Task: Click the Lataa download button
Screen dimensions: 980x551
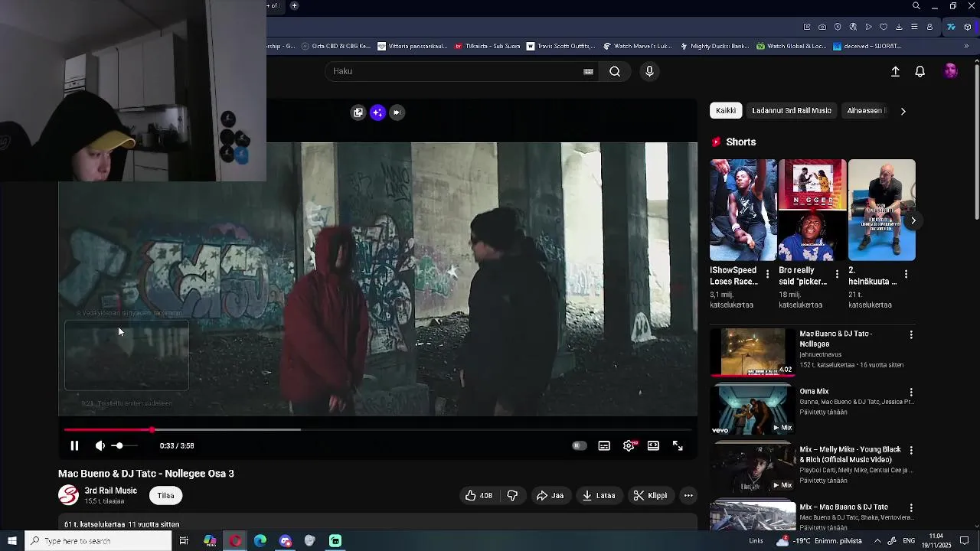Action: pyautogui.click(x=599, y=495)
